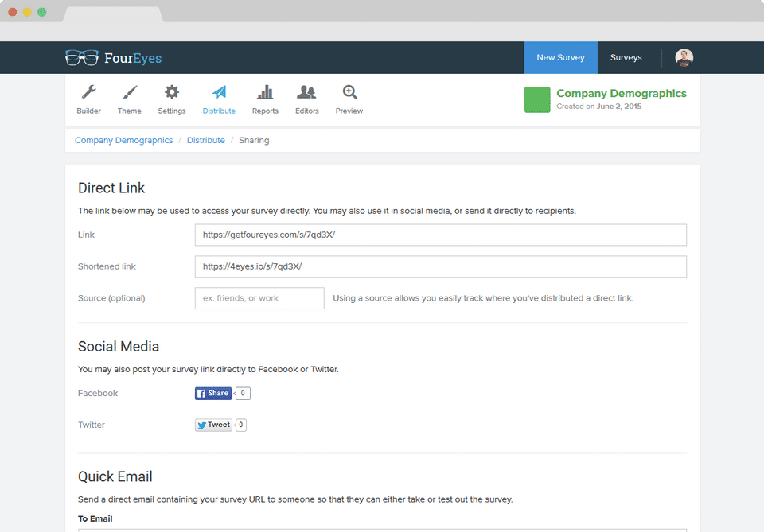Click the Sharing breadcrumb text
This screenshot has height=532, width=764.
(x=254, y=140)
